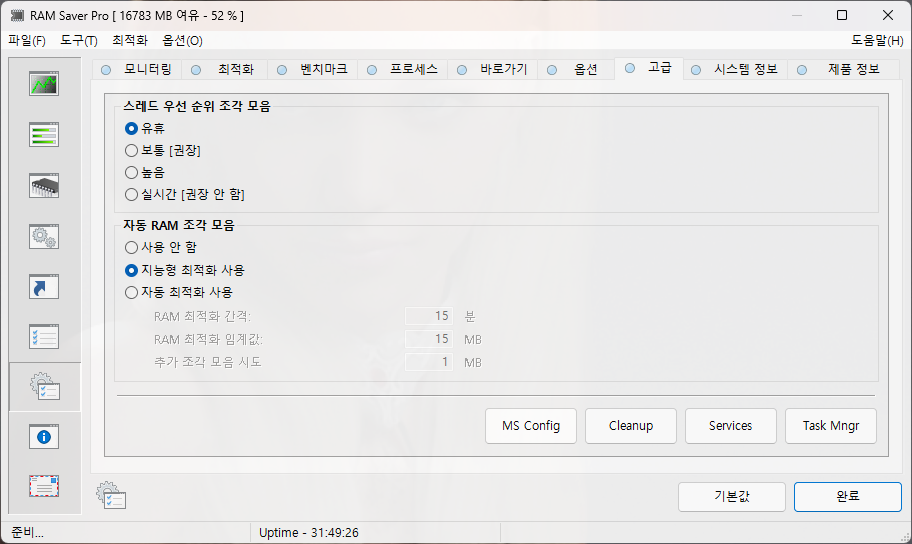Image resolution: width=912 pixels, height=544 pixels.
Task: Launch MS Config button
Action: [x=531, y=426]
